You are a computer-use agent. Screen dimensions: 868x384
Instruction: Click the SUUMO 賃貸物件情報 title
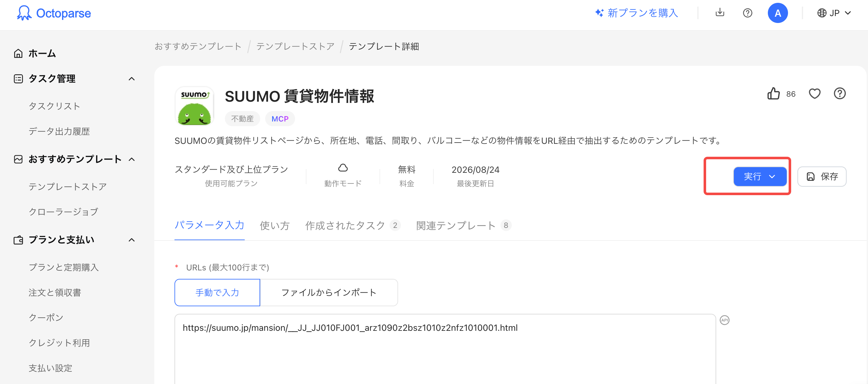[299, 96]
